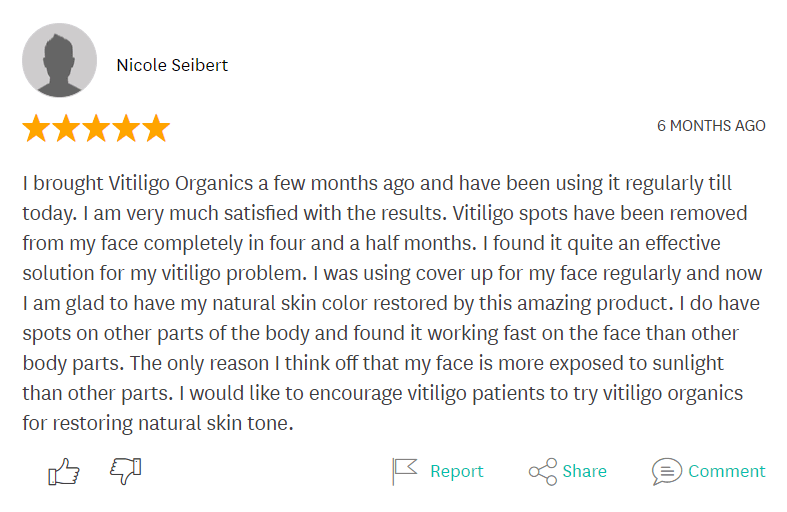Click the thumbs down icon
This screenshot has width=787, height=512.
125,471
